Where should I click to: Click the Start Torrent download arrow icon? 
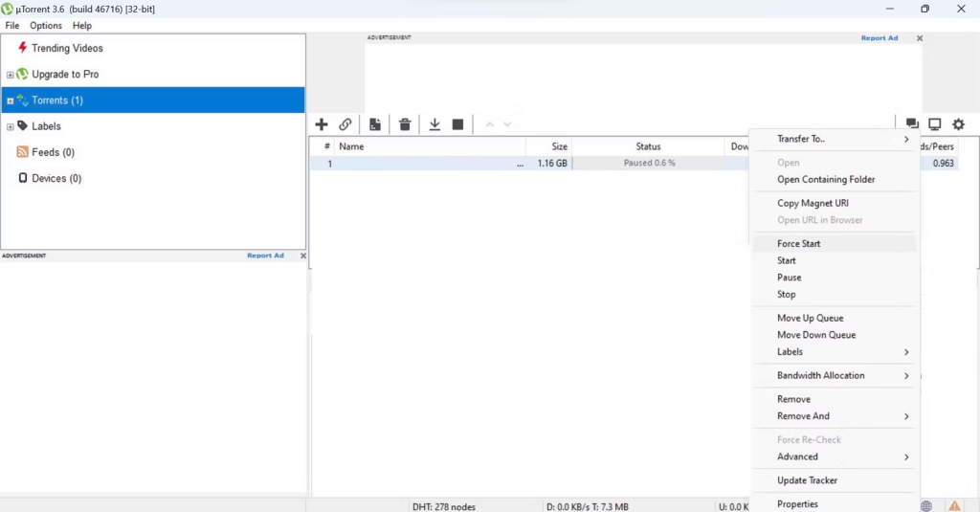(x=434, y=124)
